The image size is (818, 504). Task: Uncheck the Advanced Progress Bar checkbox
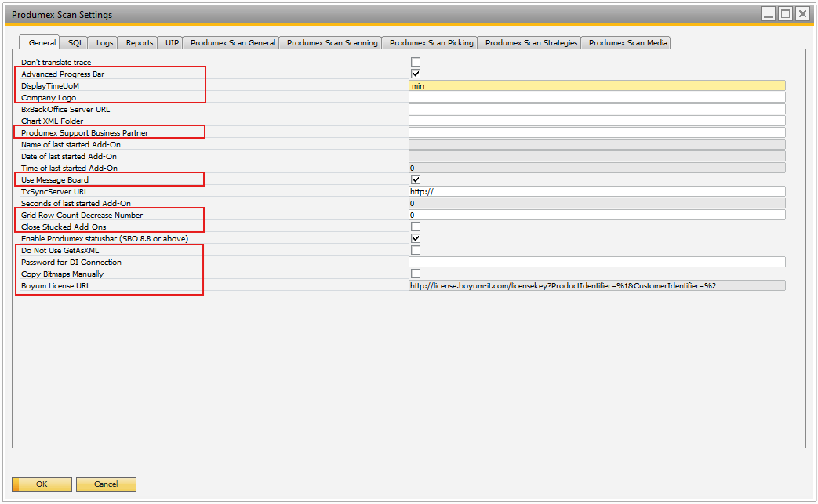tap(415, 74)
